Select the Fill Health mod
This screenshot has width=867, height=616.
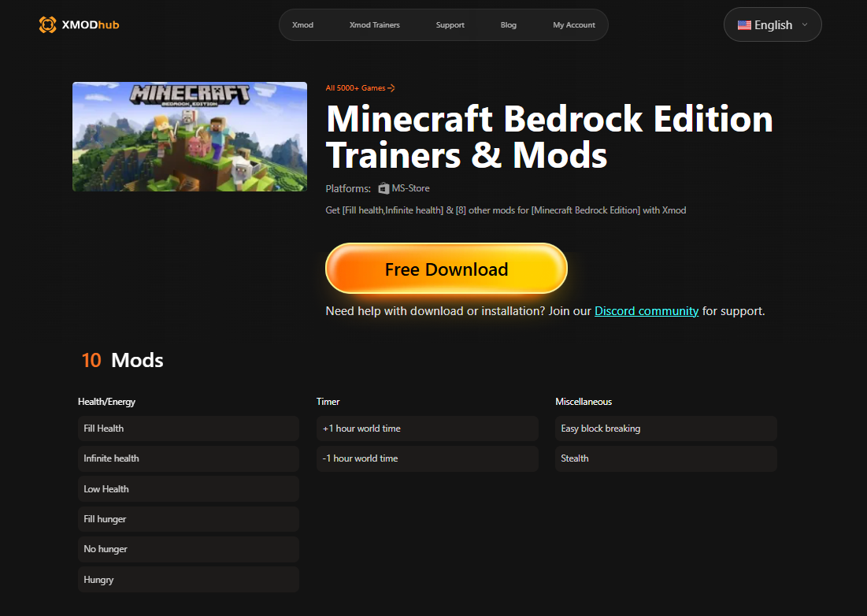pos(188,429)
